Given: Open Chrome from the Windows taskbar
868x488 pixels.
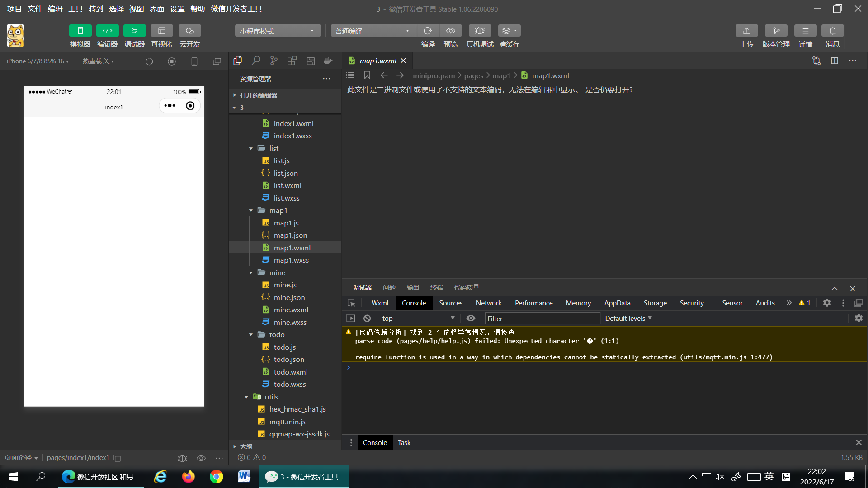Looking at the screenshot, I should point(216,477).
